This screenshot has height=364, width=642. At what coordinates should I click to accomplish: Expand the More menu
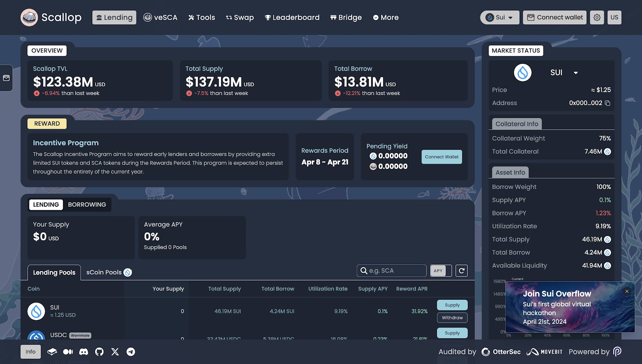coord(386,17)
